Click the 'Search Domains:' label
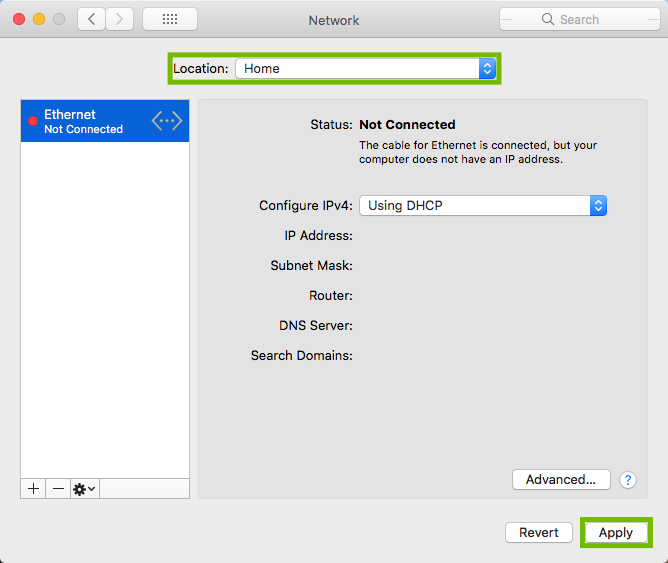Viewport: 668px width, 563px height. 302,355
